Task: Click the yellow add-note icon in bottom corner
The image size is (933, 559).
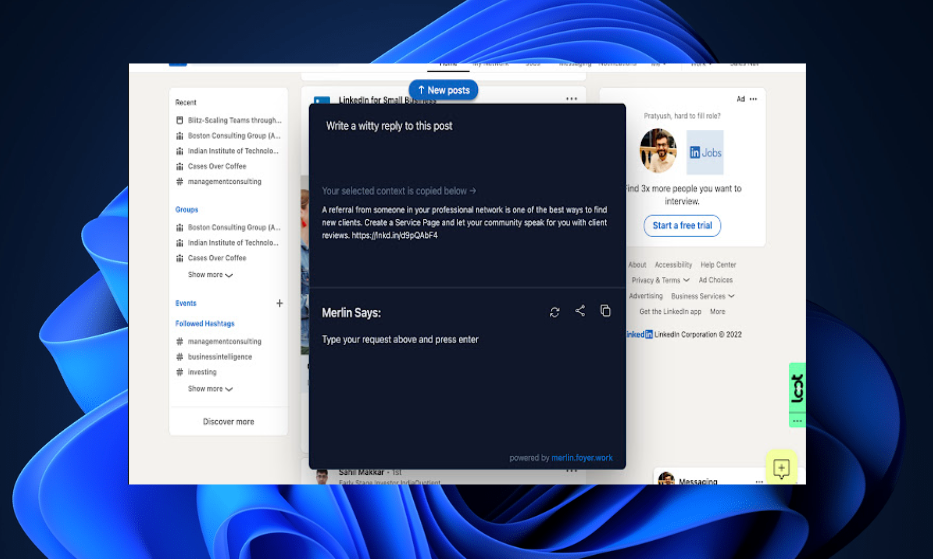Action: (781, 468)
